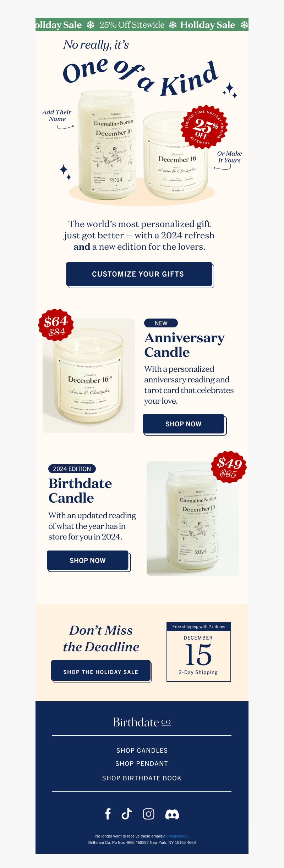This screenshot has height=868, width=284.
Task: Click the Unsubscribe link
Action: coord(176,836)
